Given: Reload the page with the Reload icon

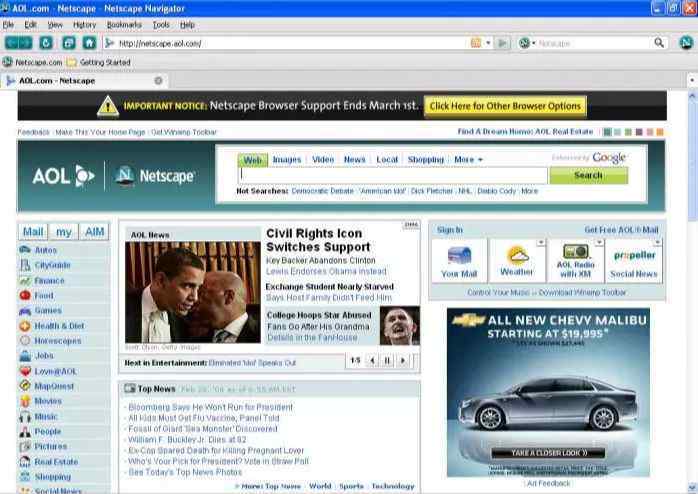Looking at the screenshot, I should pos(46,43).
